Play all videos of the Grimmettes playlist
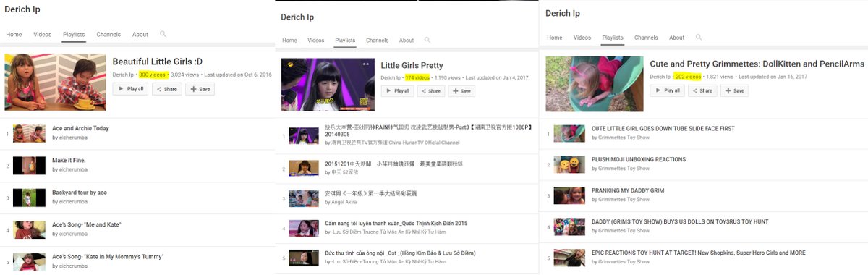 pos(668,90)
